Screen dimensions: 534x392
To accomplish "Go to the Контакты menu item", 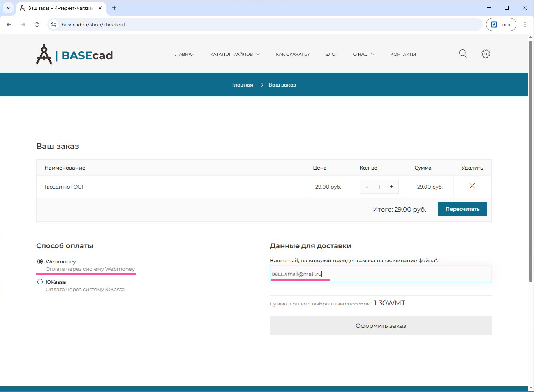I will [x=403, y=54].
